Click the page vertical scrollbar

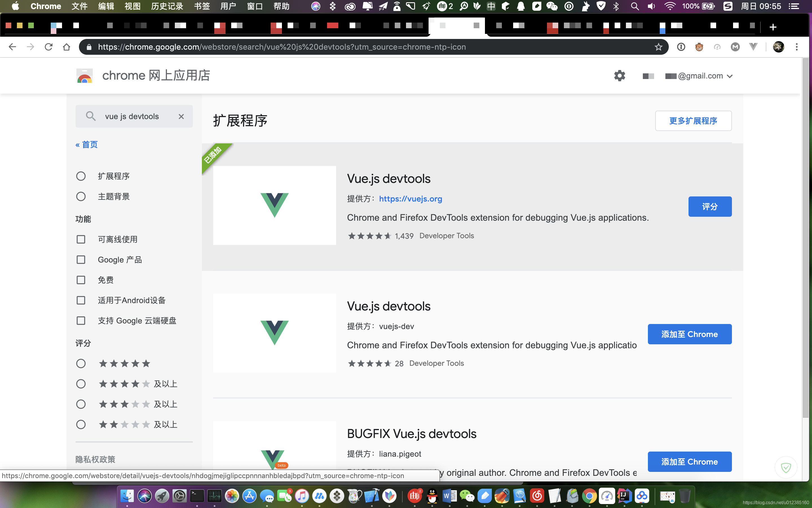806,238
